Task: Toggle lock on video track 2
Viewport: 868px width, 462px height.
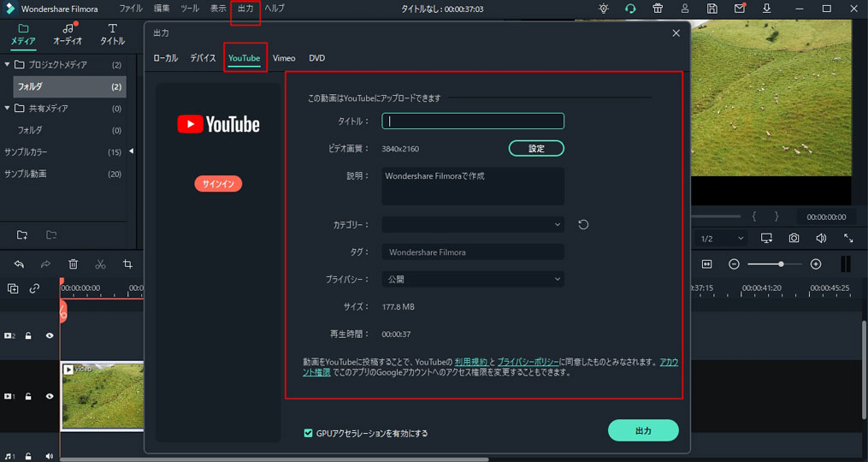Action: tap(27, 335)
